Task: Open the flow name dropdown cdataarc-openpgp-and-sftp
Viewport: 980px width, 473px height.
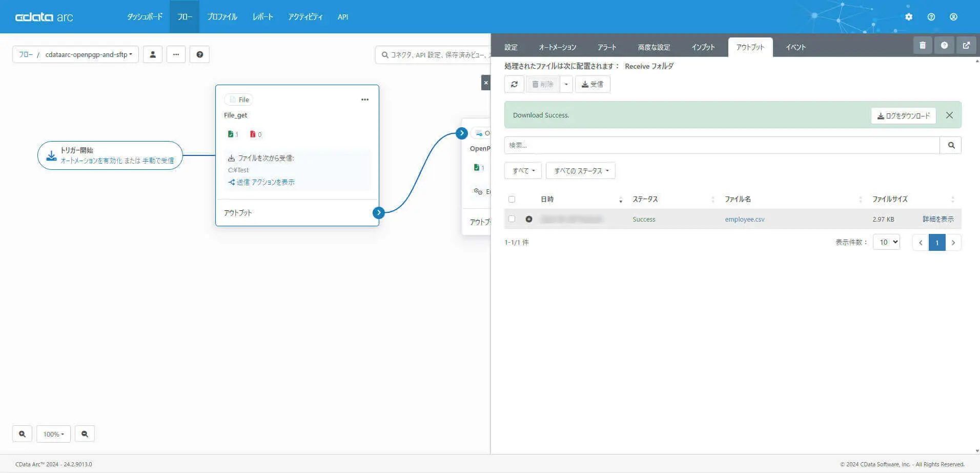Action: coord(89,54)
